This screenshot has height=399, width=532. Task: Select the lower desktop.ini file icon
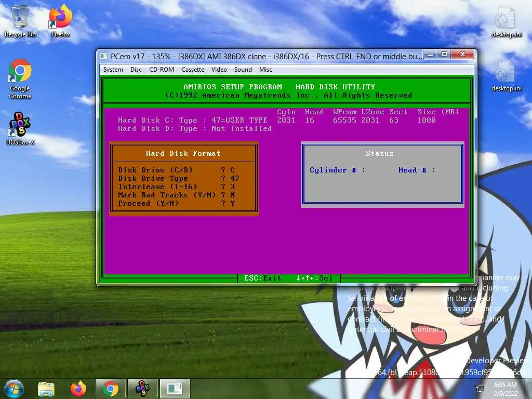(507, 76)
